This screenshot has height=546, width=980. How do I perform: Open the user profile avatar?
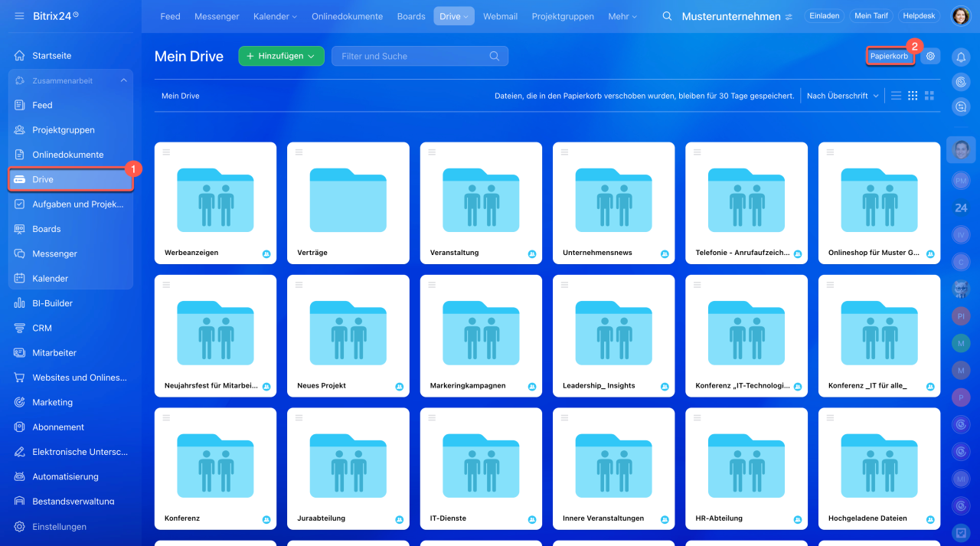tap(960, 16)
